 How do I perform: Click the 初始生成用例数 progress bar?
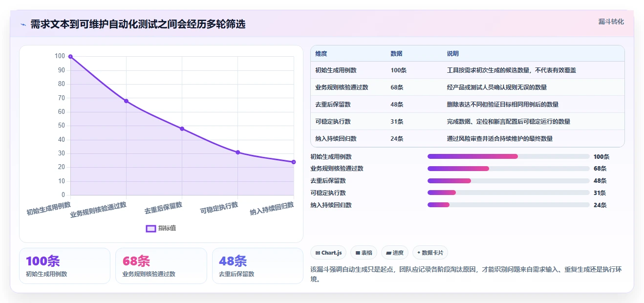click(x=509, y=156)
